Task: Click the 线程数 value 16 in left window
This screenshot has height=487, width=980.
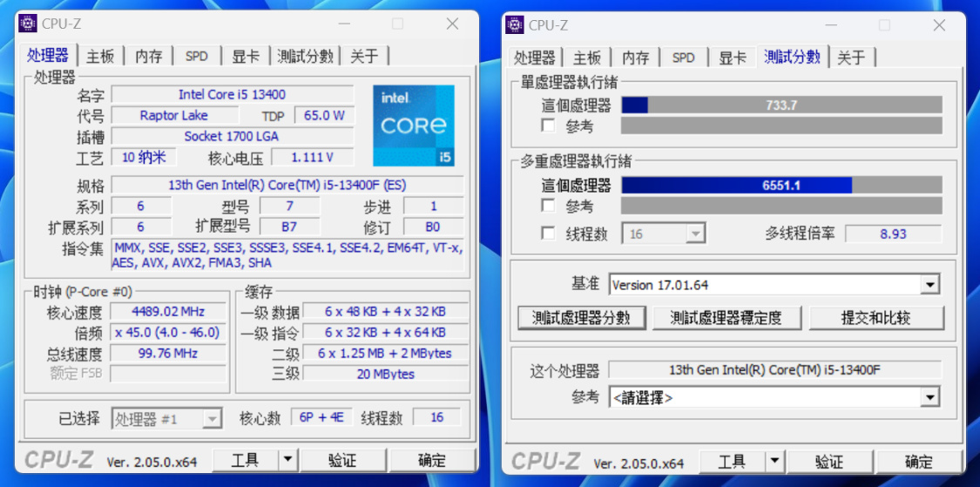Action: 437,417
